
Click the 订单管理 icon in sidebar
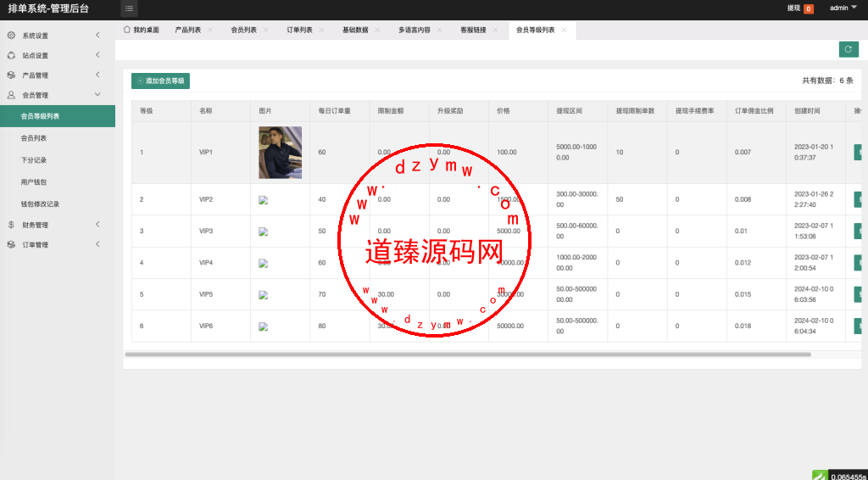(x=11, y=245)
